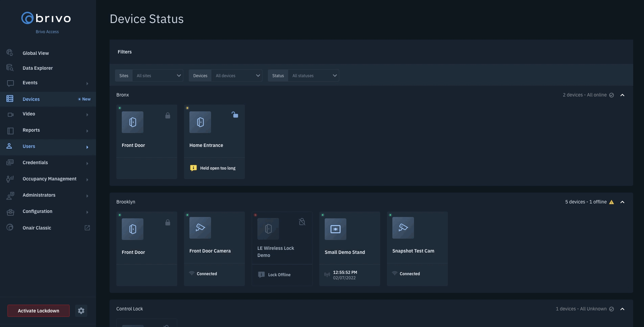Click Brooklyn offline warning triangle icon

pos(612,202)
